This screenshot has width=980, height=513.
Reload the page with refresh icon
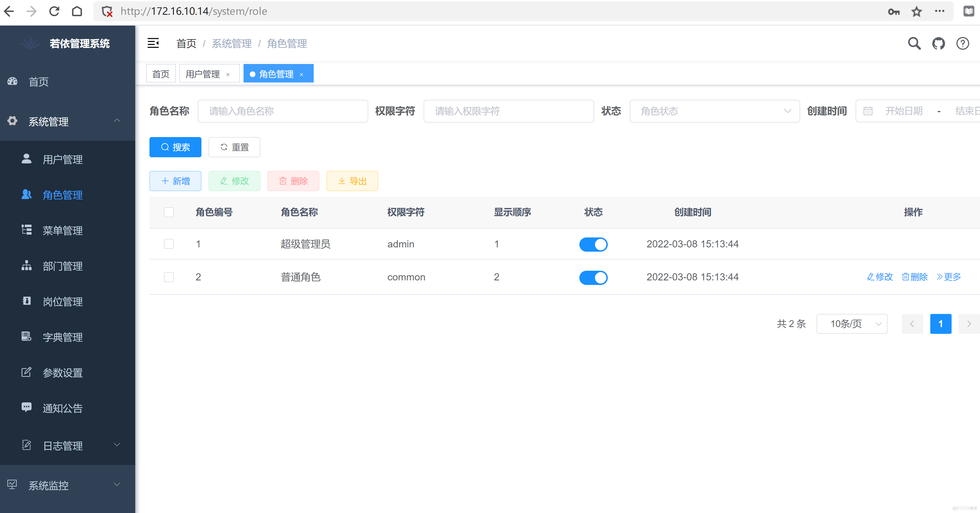pos(54,11)
